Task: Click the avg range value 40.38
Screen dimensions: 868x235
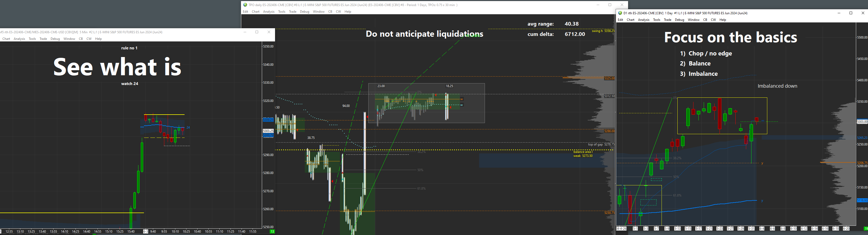Action: [x=572, y=24]
